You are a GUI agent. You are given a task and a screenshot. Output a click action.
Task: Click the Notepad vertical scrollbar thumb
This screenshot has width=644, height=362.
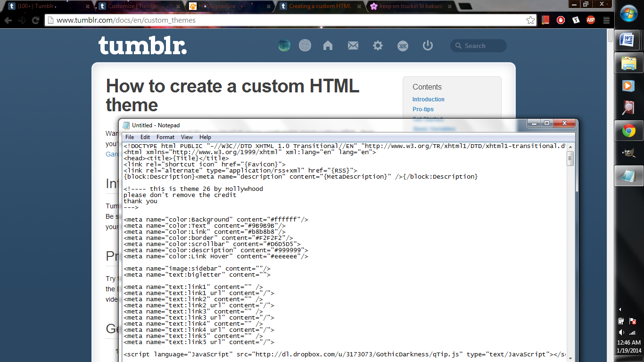pyautogui.click(x=570, y=159)
